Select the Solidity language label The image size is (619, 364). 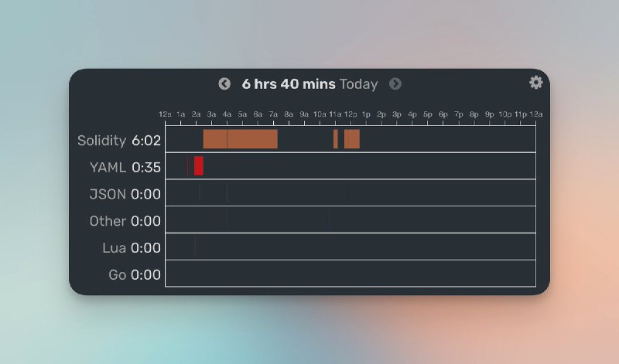(x=101, y=140)
